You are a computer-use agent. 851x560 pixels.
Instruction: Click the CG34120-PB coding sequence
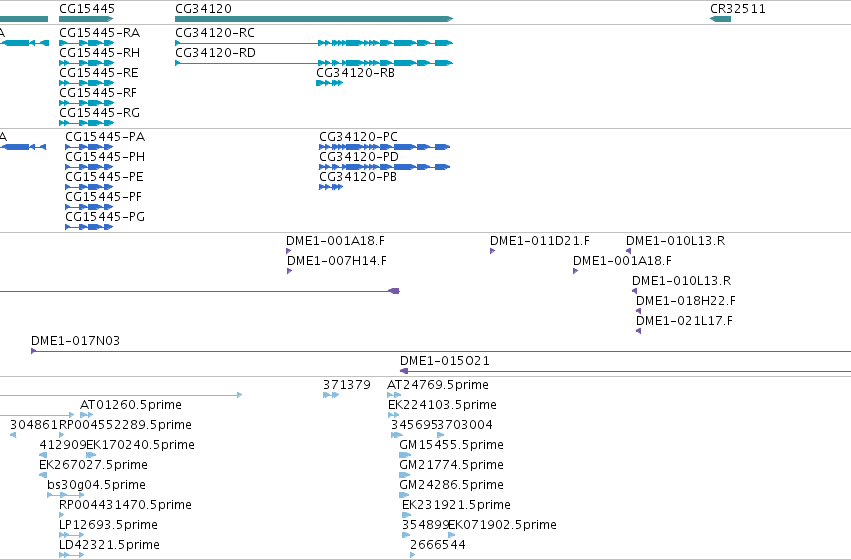point(331,187)
